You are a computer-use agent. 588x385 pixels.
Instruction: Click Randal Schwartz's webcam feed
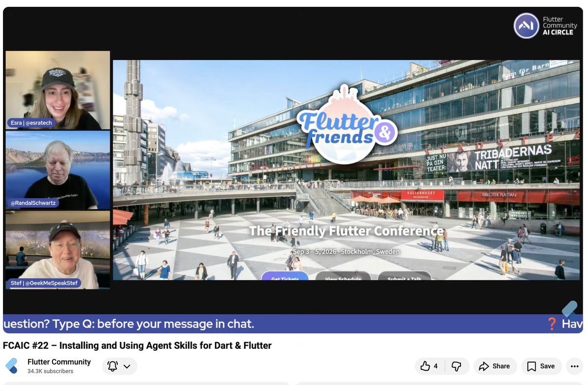click(58, 170)
